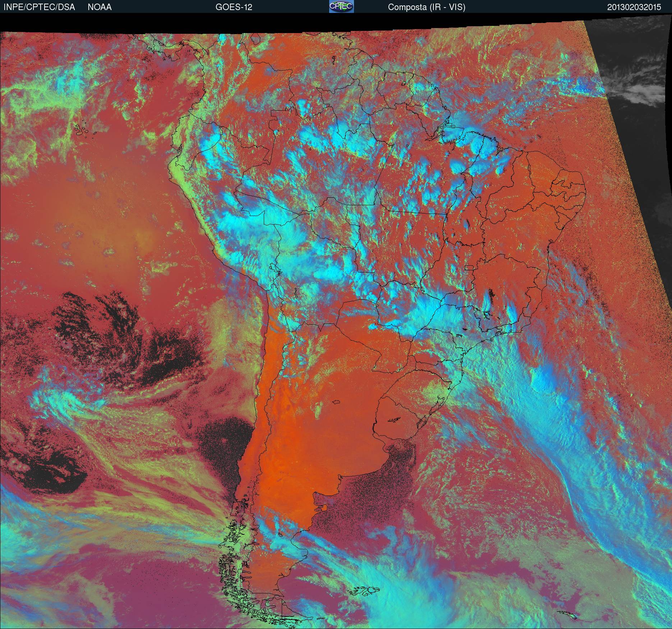Click the Lake Titicaca outline
672x629 pixels.
click(x=275, y=268)
